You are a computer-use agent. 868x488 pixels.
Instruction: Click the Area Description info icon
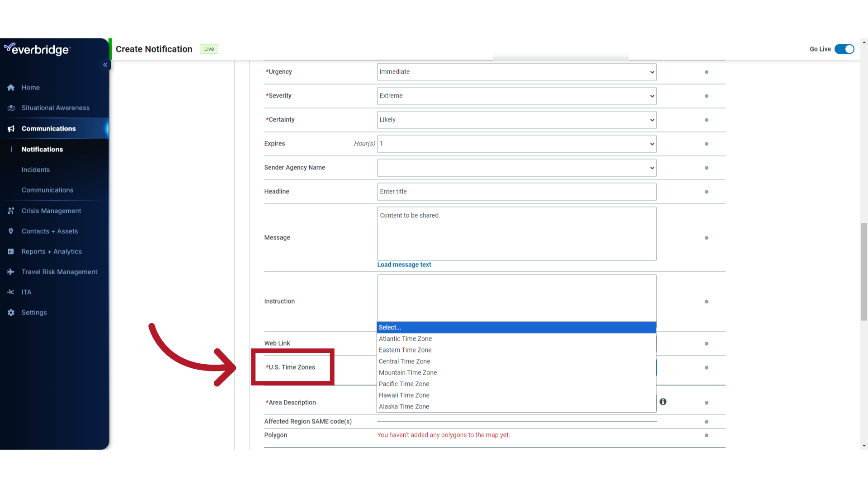pyautogui.click(x=663, y=402)
